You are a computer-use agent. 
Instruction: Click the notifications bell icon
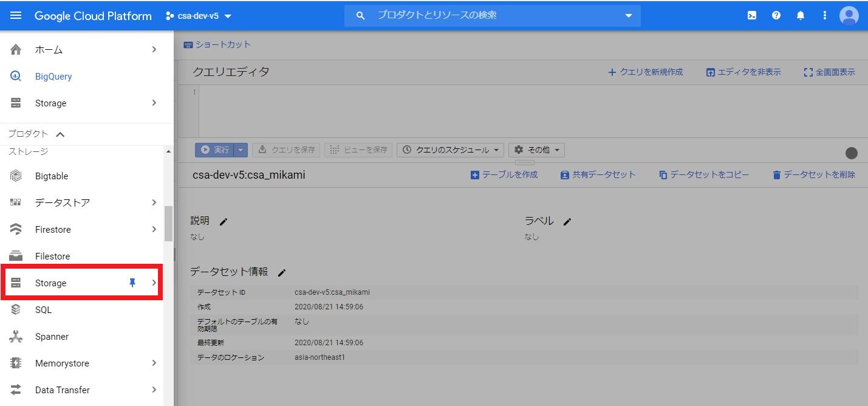click(800, 15)
